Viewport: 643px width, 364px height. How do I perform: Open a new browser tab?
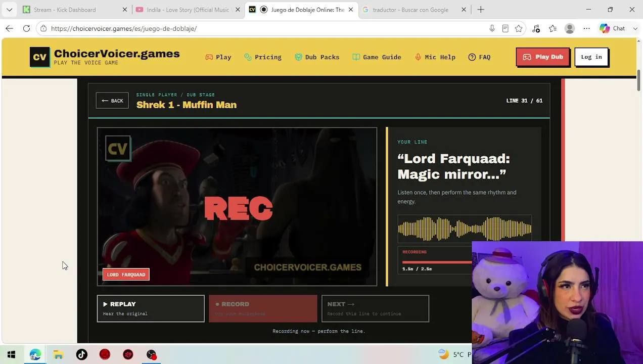(x=481, y=10)
